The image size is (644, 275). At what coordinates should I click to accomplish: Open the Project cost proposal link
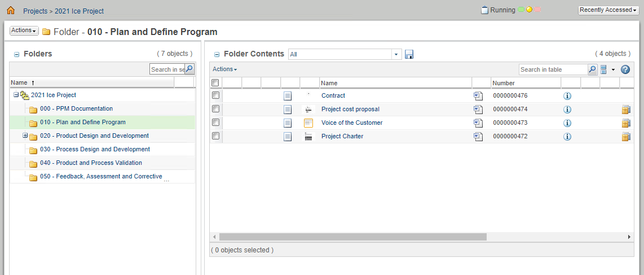click(x=350, y=109)
